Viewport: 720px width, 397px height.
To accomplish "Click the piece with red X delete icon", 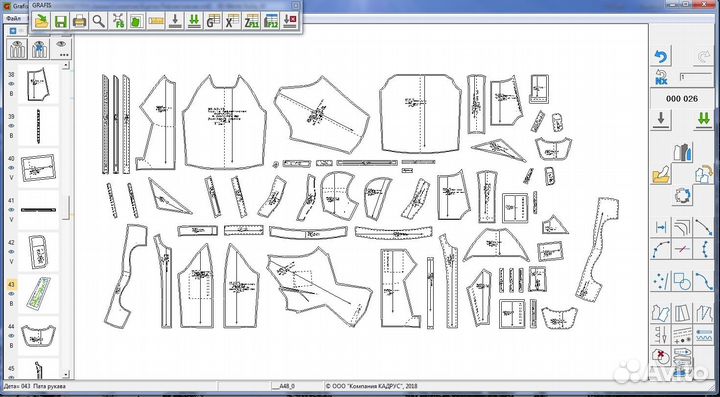I will (661, 357).
